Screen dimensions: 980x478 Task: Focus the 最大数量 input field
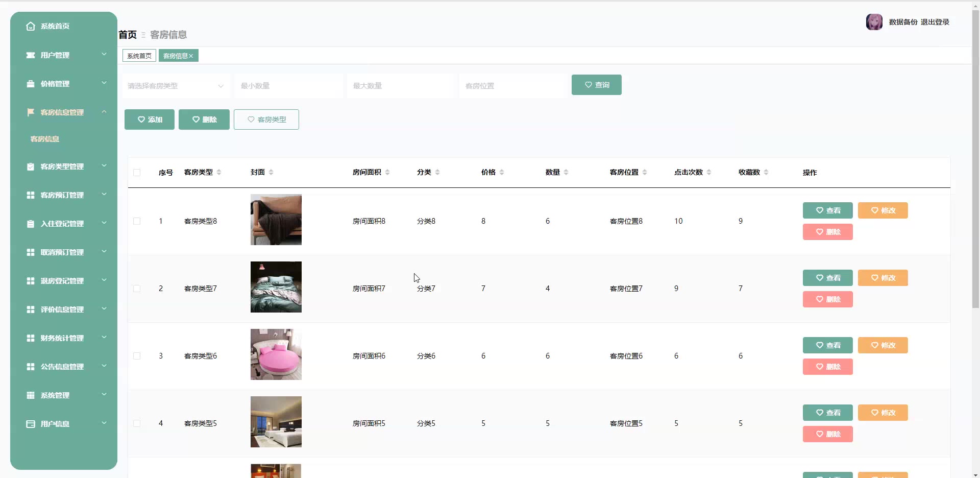click(x=401, y=86)
